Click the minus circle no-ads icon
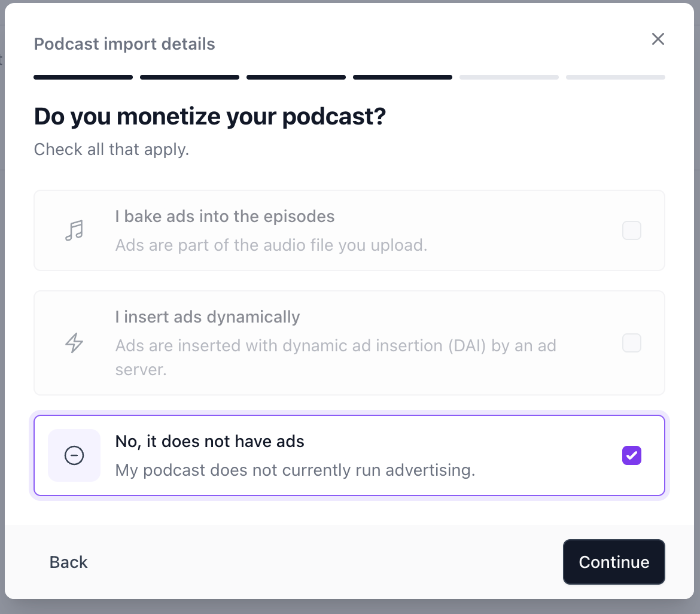The image size is (700, 614). pos(74,455)
